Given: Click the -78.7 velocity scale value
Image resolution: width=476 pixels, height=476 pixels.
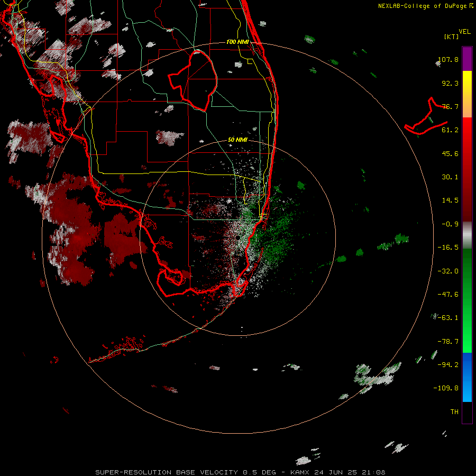Looking at the screenshot, I should (x=448, y=342).
